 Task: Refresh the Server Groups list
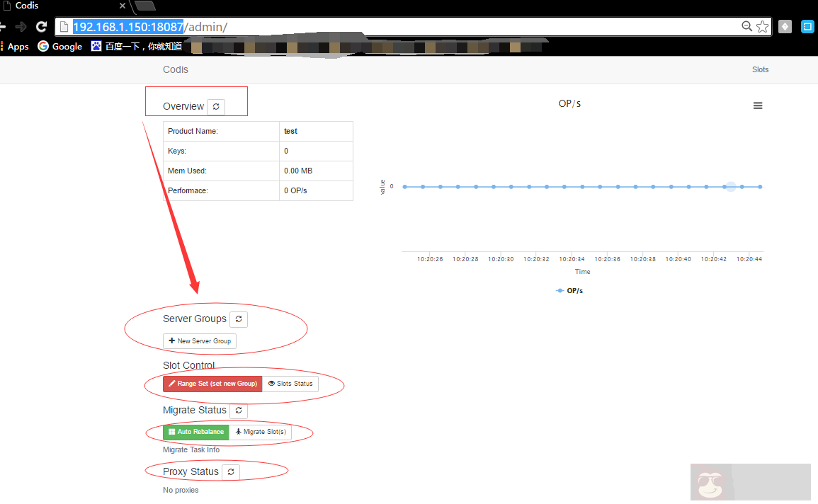tap(239, 319)
